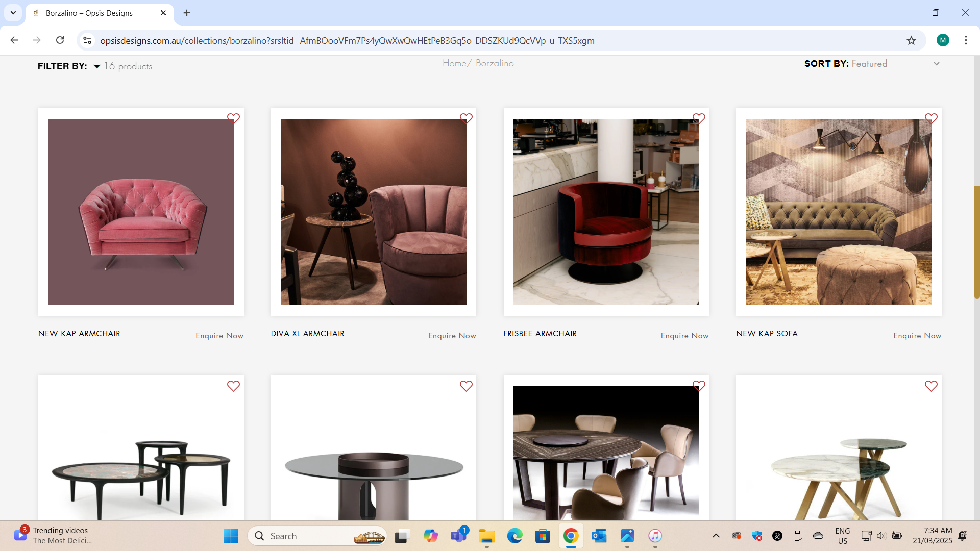Reload the current page
Image resolution: width=980 pixels, height=551 pixels.
click(60, 40)
